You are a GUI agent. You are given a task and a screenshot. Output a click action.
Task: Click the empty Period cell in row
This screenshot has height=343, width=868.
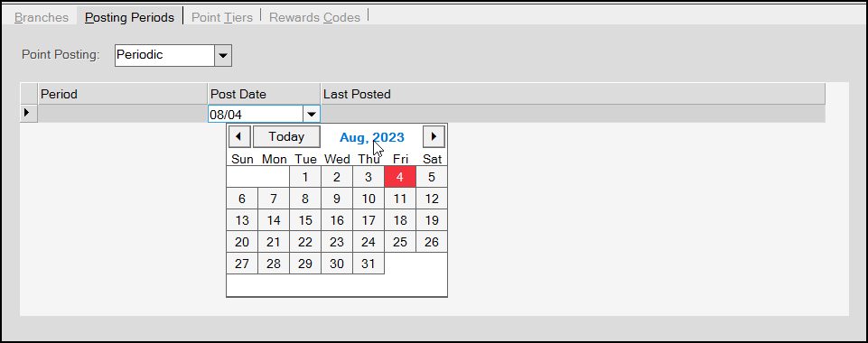point(123,114)
